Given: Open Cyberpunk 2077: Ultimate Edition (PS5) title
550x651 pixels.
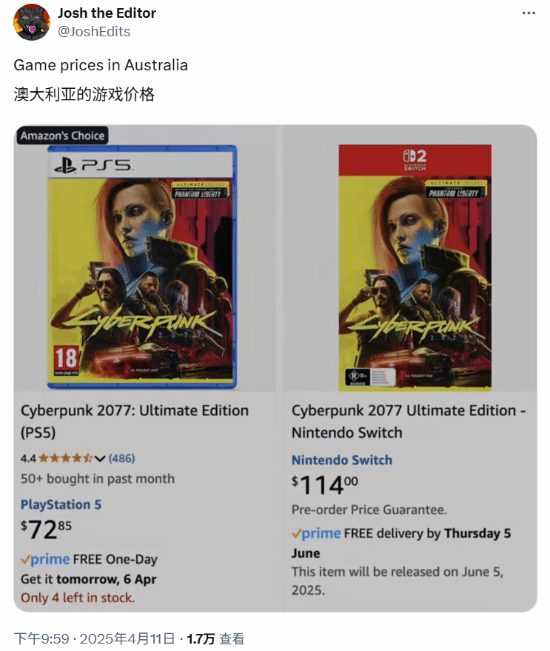Looking at the screenshot, I should point(134,421).
